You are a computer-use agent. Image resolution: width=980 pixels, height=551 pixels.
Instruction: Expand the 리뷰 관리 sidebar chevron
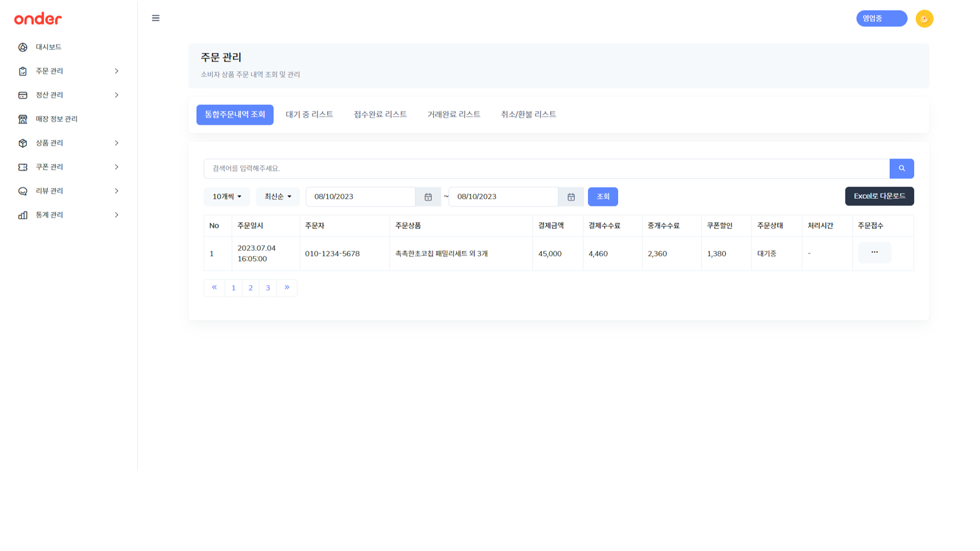[117, 191]
